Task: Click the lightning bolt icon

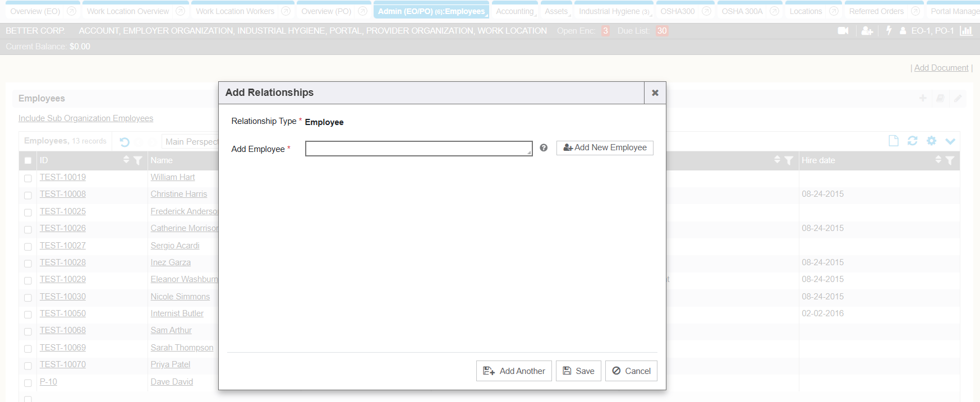Action: pos(889,30)
